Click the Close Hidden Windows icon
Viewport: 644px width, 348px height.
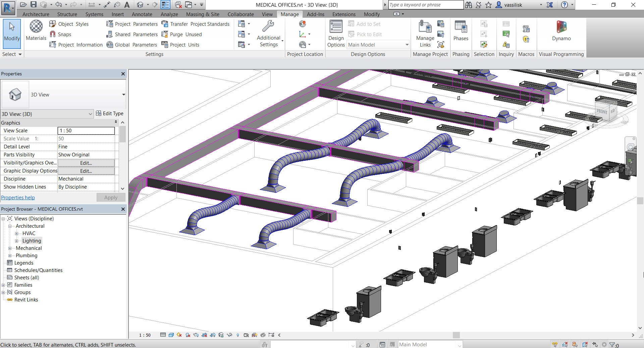(x=178, y=5)
